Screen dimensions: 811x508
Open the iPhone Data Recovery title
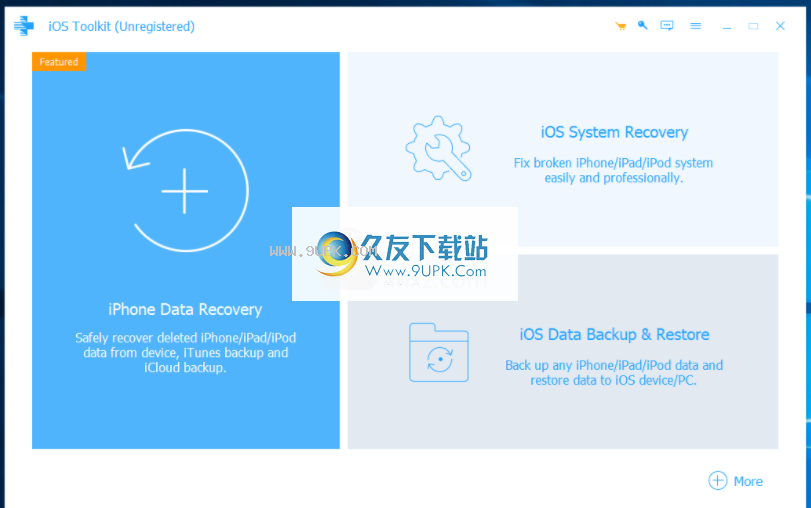click(185, 309)
